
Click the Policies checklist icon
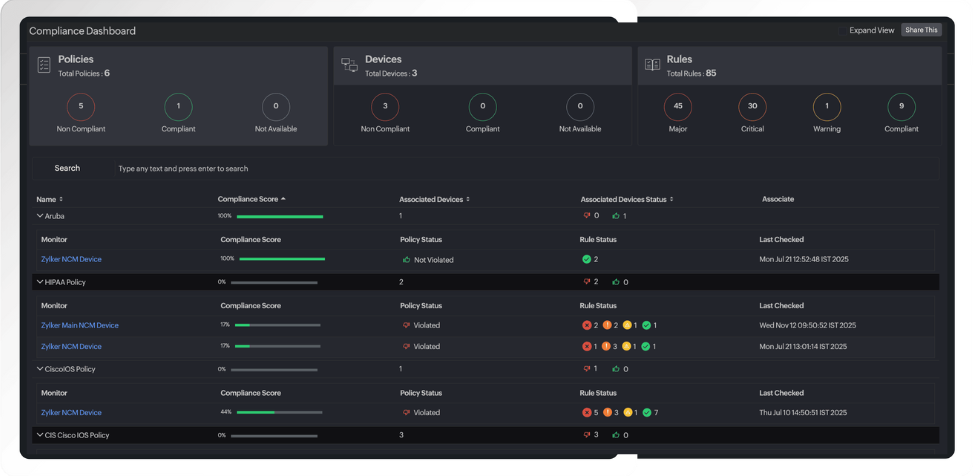(x=43, y=65)
